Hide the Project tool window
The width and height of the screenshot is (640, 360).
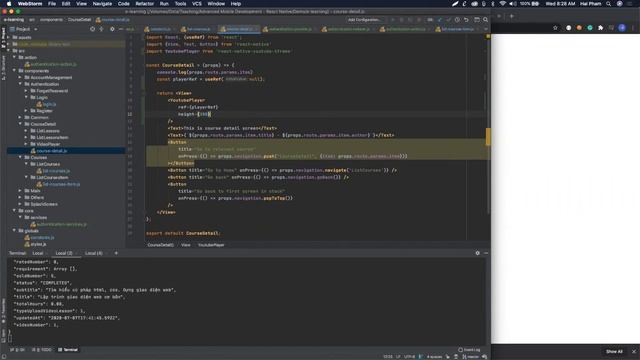click(120, 29)
